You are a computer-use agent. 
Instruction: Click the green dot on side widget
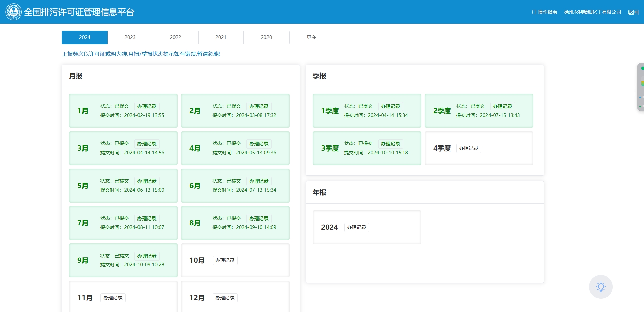tap(642, 68)
